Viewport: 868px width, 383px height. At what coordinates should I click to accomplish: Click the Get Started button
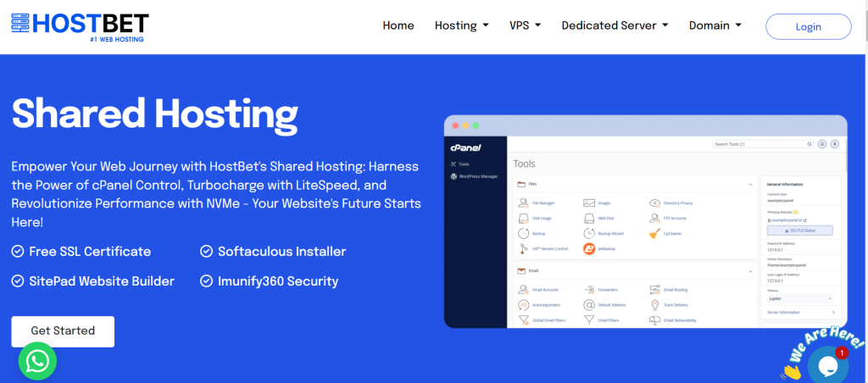point(63,331)
